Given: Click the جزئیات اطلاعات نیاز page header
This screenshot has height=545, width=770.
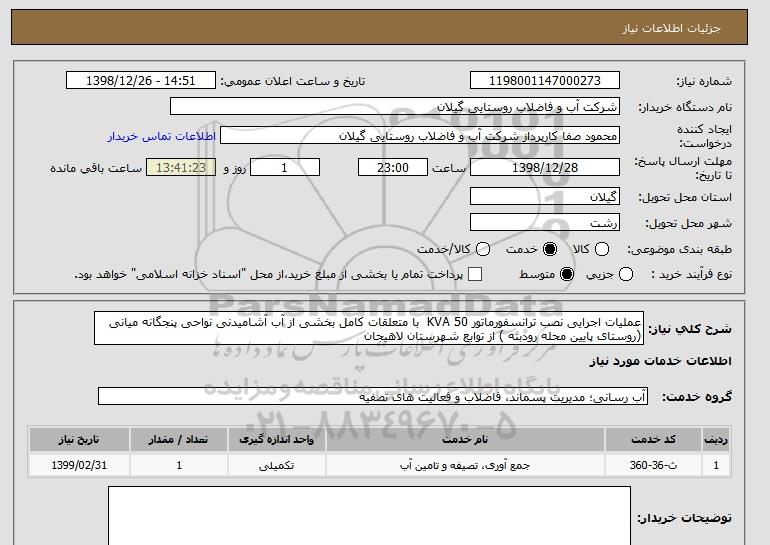Looking at the screenshot, I should point(671,28).
